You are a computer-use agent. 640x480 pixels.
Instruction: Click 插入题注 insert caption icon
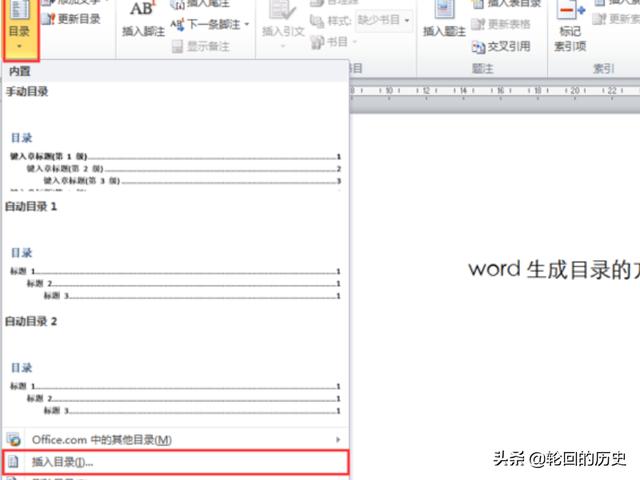(444, 10)
